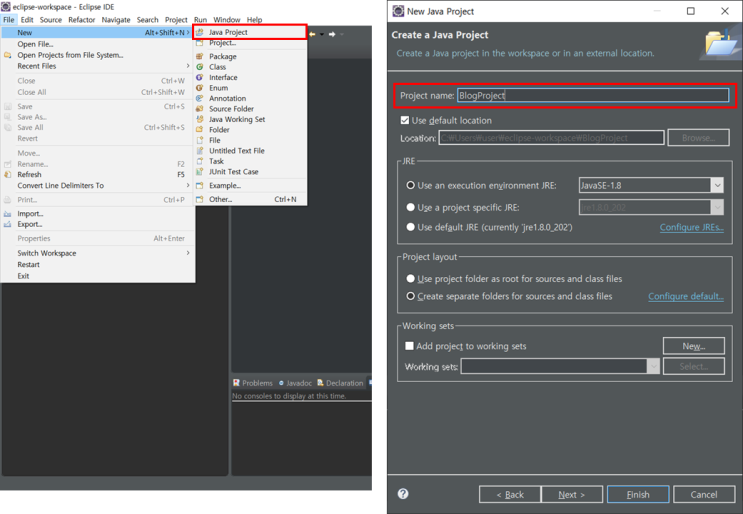
Task: Click the Java Project icon in New submenu
Action: pyautogui.click(x=200, y=32)
